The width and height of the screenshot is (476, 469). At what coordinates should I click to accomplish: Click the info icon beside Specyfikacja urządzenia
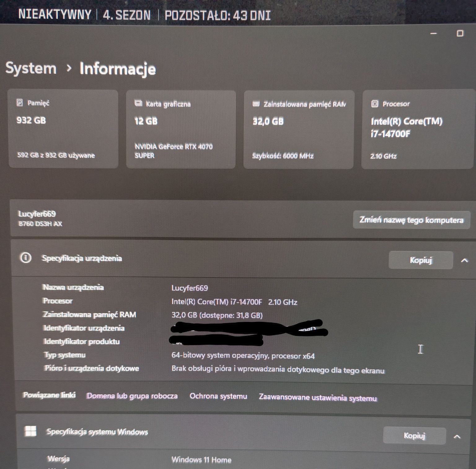(x=26, y=257)
